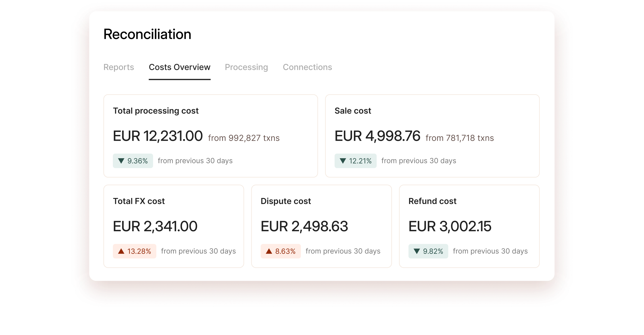This screenshot has height=335, width=644.
Task: Click the Refund cost card heading
Action: pos(432,201)
